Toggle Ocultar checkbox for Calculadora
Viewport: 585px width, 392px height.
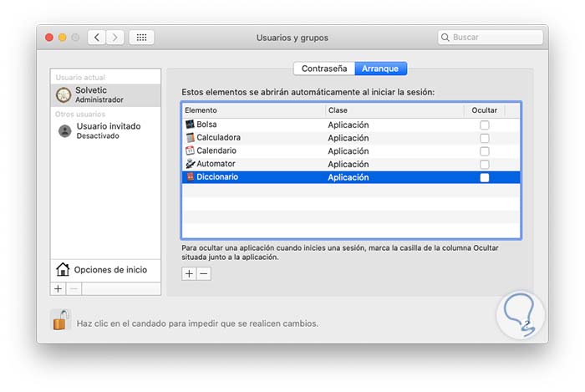[485, 139]
